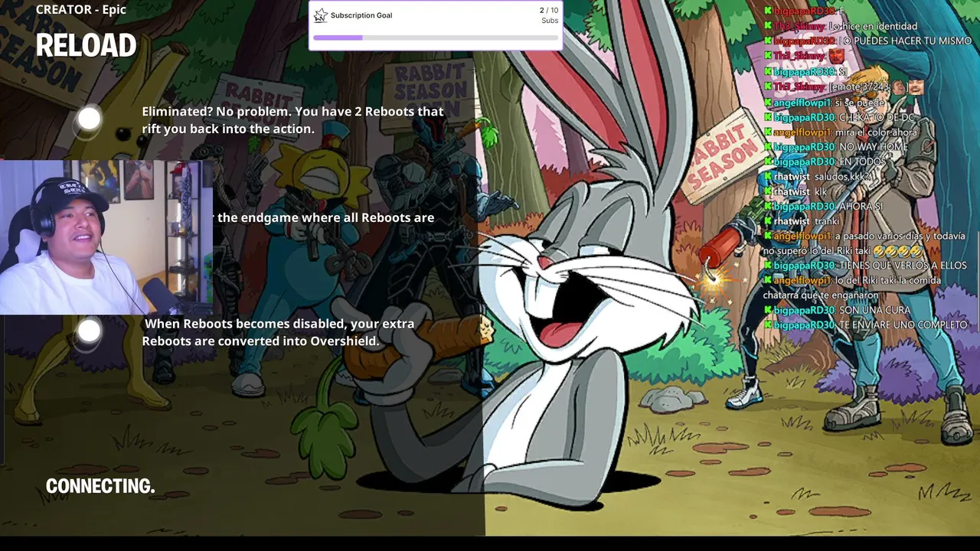Click the chat message 'saludos,kkk?'

(841, 177)
